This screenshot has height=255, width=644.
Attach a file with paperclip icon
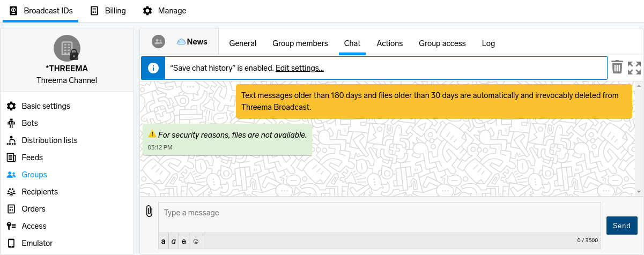[x=149, y=212]
